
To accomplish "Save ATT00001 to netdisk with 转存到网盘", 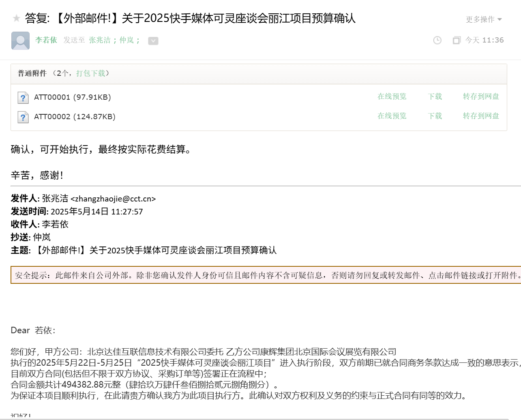I will point(481,96).
